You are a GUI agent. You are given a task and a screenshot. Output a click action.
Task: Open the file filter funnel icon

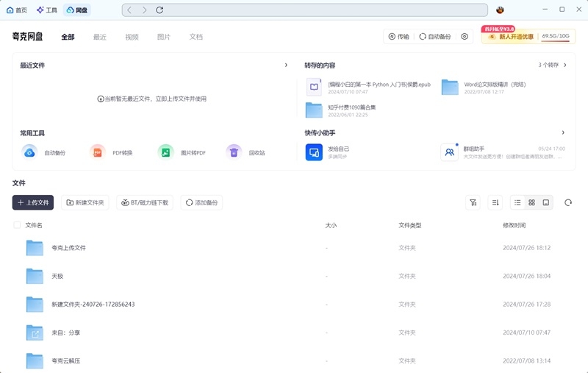[473, 202]
